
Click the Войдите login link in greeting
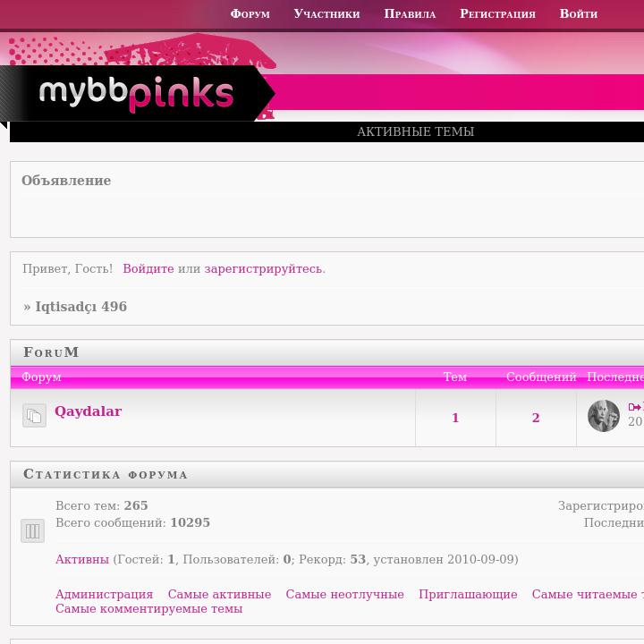148,268
